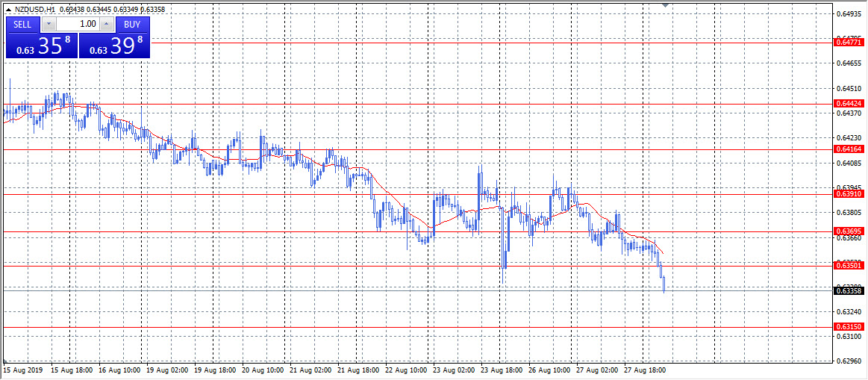Image resolution: width=868 pixels, height=380 pixels.
Task: Click the 0.64655 price scale value
Action: click(x=848, y=64)
